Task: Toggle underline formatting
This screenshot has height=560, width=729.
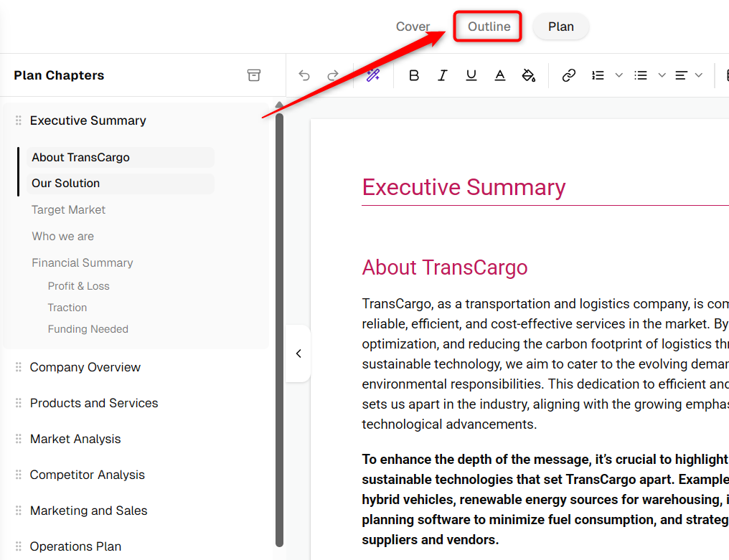Action: tap(471, 75)
